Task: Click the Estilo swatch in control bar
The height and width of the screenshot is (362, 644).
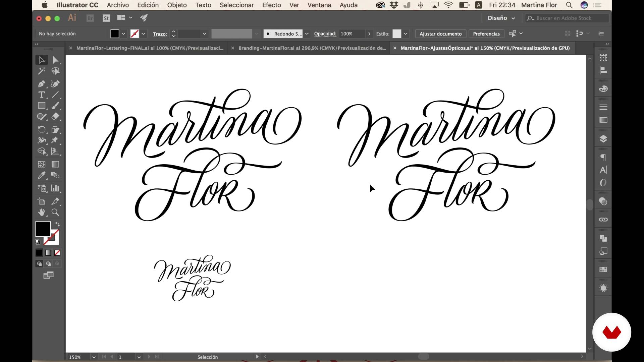Action: pos(396,34)
